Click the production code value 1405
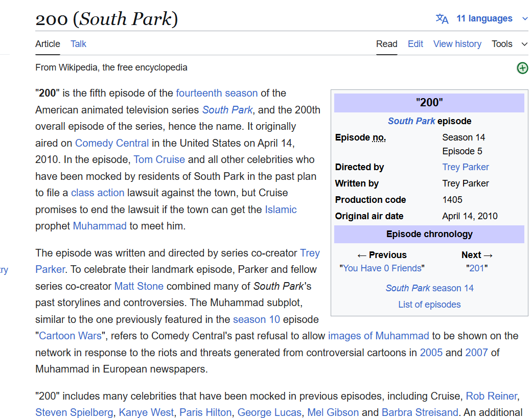The width and height of the screenshot is (532, 418). click(452, 199)
